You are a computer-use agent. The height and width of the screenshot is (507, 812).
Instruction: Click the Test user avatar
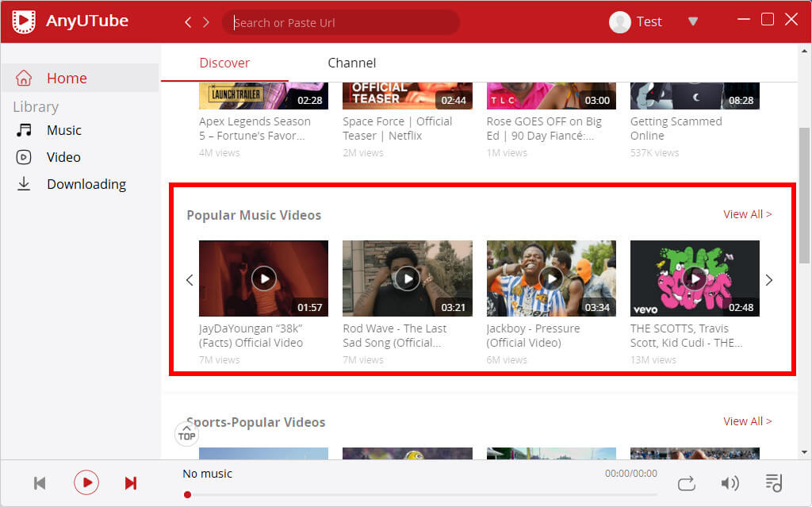point(619,21)
